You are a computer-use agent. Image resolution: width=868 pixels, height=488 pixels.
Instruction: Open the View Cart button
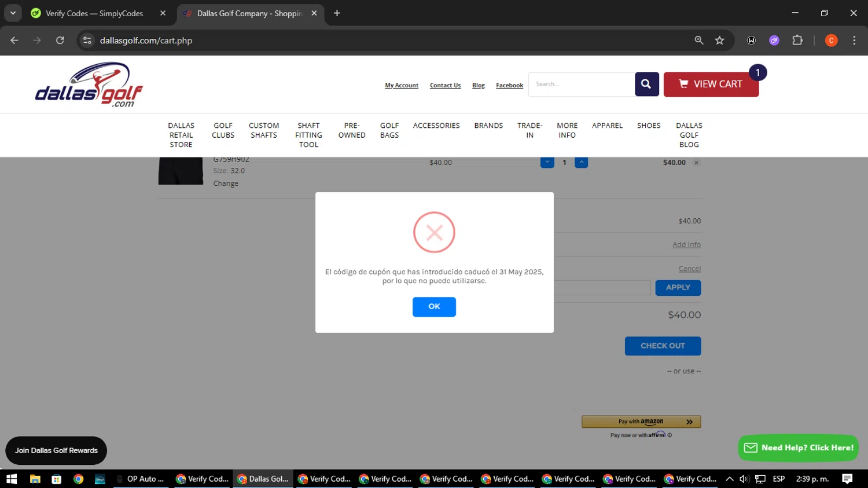(711, 85)
